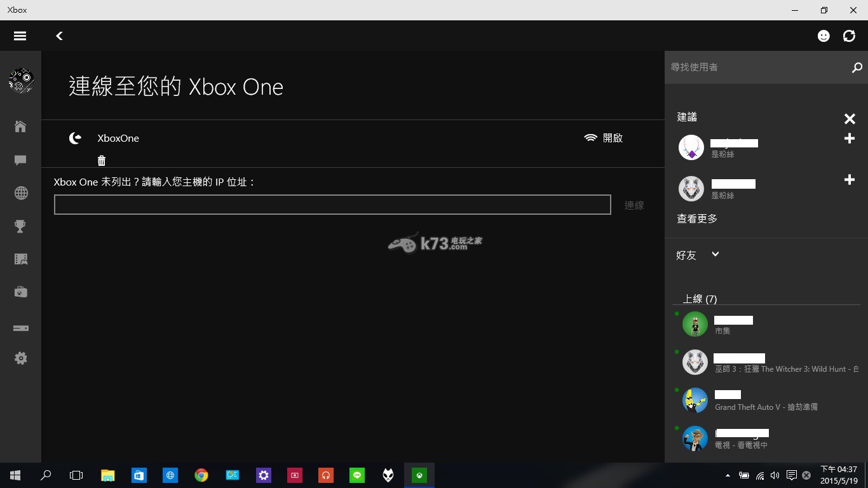Add the first suggested friend with plus

pyautogui.click(x=849, y=139)
